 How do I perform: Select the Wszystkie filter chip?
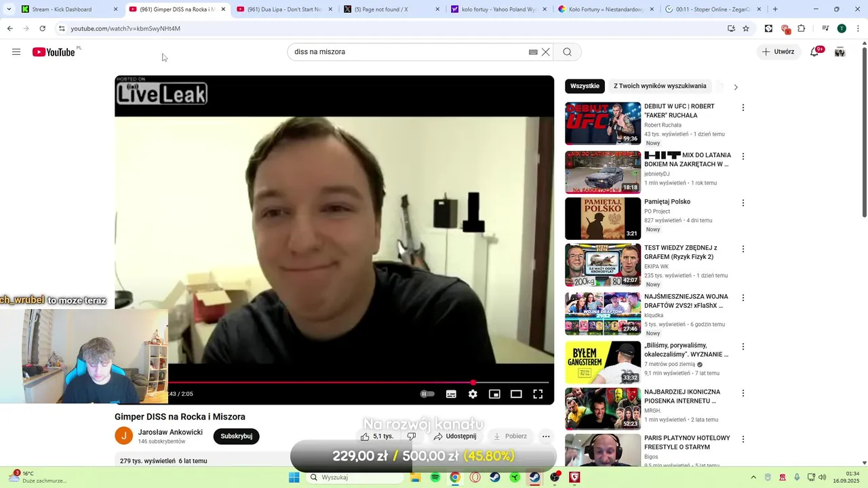(585, 86)
